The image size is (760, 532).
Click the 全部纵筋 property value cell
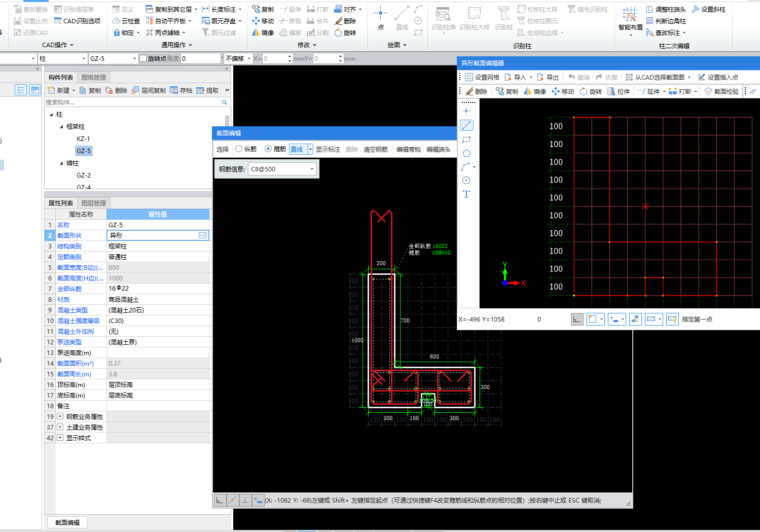[x=158, y=289]
